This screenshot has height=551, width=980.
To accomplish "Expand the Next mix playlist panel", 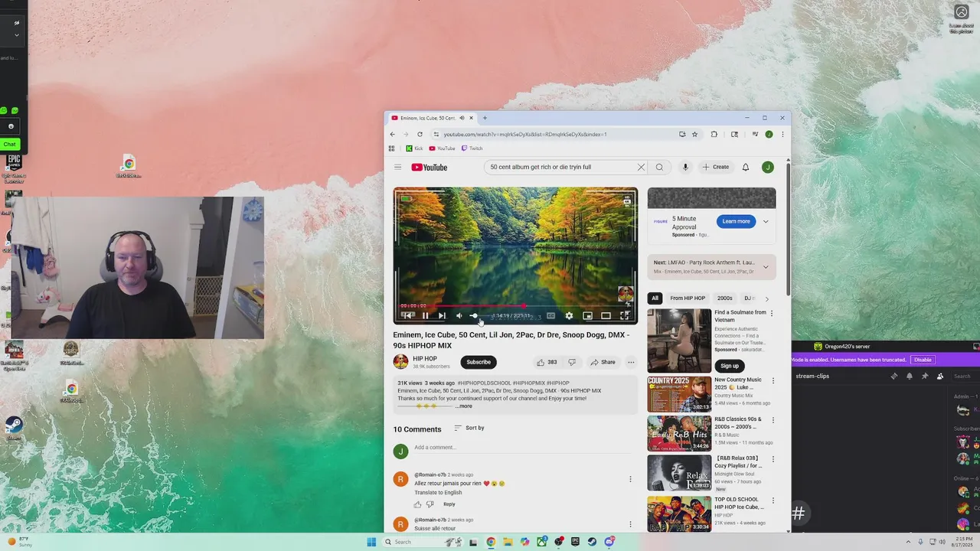I will (x=766, y=267).
